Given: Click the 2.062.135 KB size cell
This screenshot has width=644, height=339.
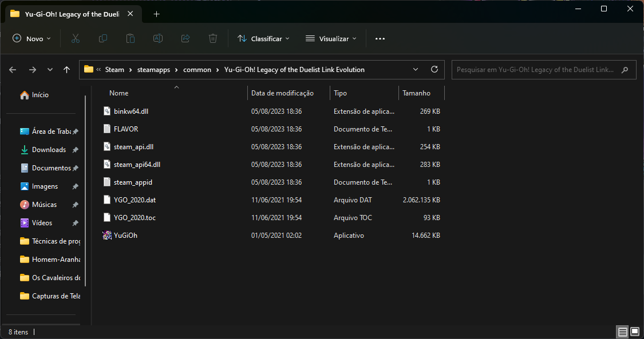Looking at the screenshot, I should coord(421,200).
